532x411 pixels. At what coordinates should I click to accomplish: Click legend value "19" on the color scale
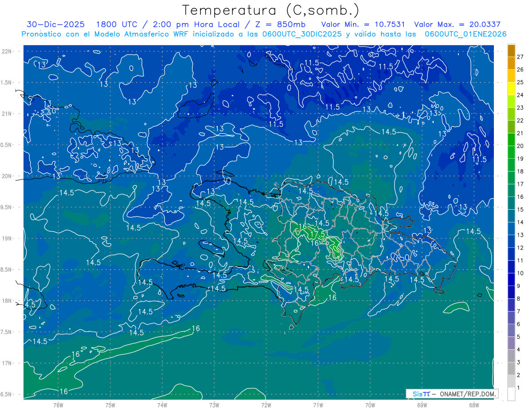click(520, 159)
